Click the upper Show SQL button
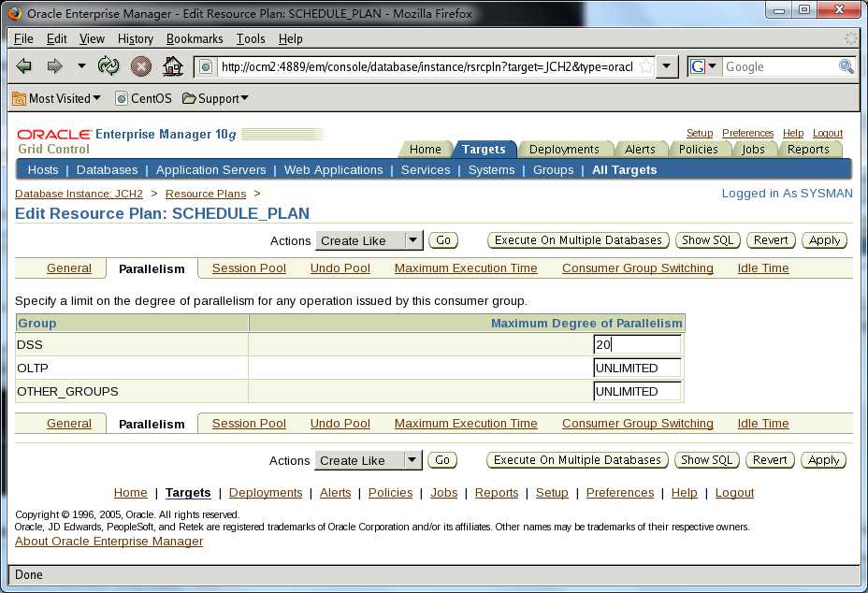The image size is (868, 593). point(707,240)
